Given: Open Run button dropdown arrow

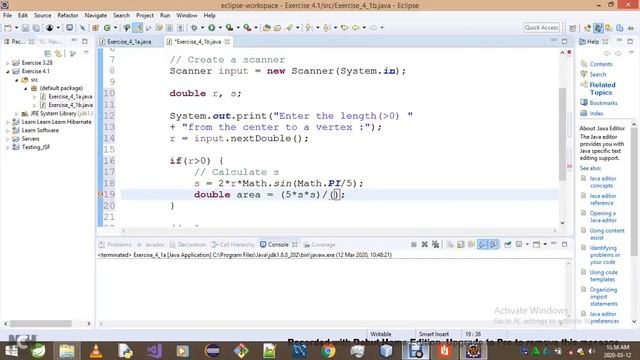Looking at the screenshot, I should point(220,28).
